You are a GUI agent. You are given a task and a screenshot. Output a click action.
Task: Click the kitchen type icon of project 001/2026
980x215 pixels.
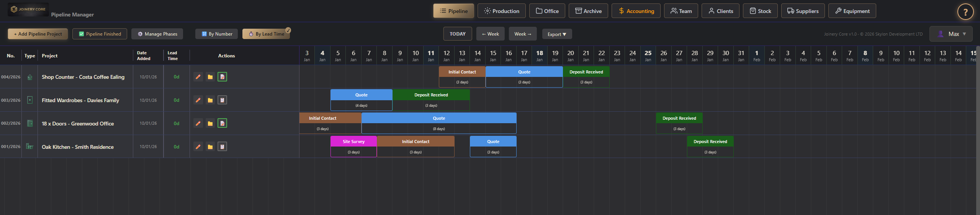[x=30, y=147]
